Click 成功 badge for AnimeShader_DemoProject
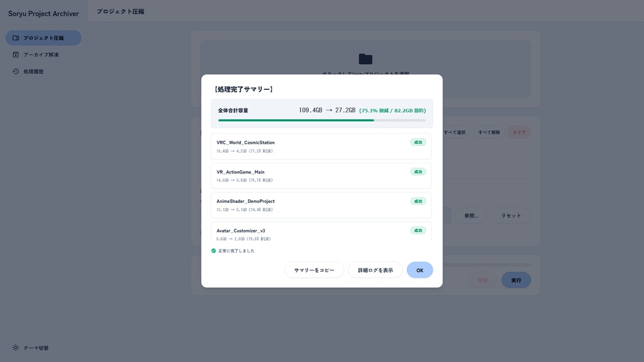This screenshot has height=362, width=644. [418, 201]
